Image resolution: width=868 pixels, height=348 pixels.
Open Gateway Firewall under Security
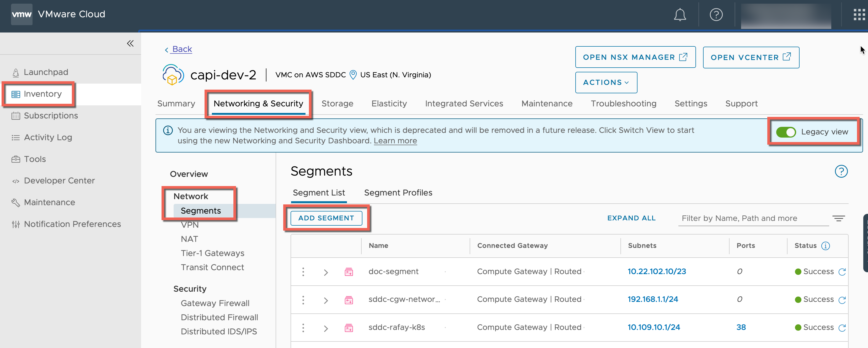pyautogui.click(x=215, y=303)
